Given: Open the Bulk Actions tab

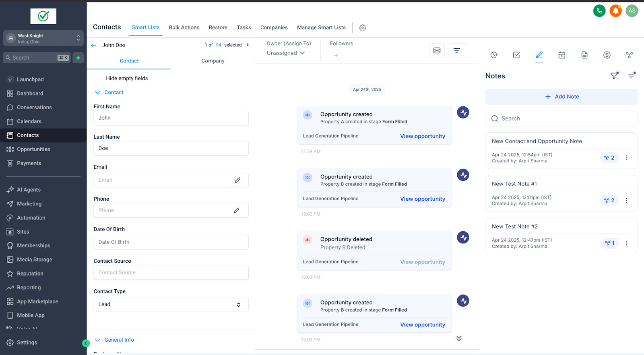Looking at the screenshot, I should (x=184, y=27).
